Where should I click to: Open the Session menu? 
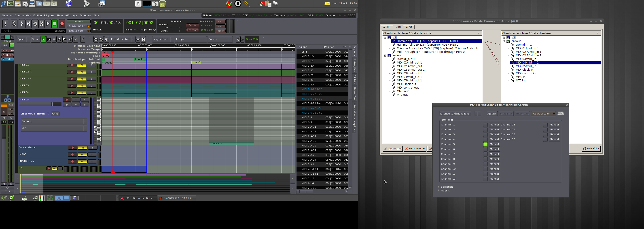[x=7, y=15]
